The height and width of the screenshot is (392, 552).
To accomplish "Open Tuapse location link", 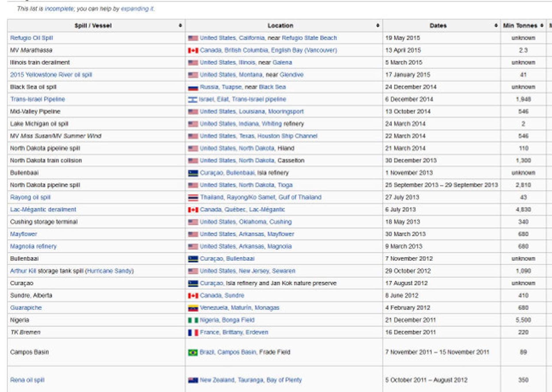I will pyautogui.click(x=232, y=87).
